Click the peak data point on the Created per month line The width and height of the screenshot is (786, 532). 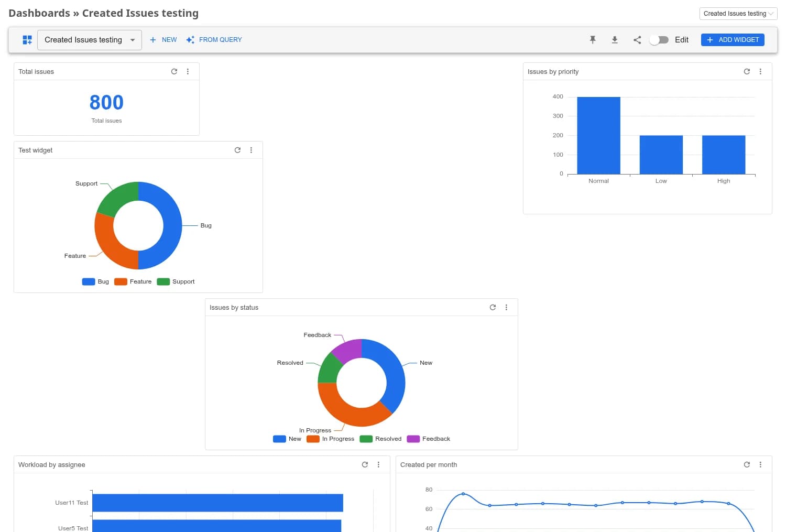point(463,494)
